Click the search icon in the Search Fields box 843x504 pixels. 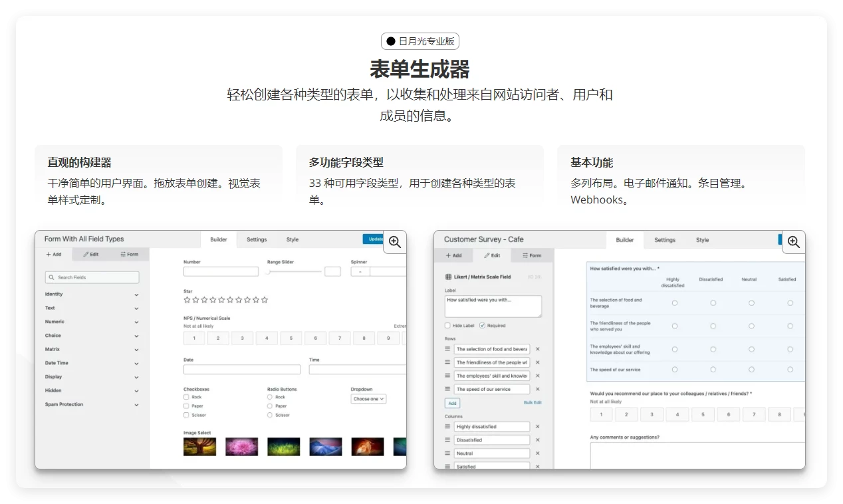[x=51, y=277]
